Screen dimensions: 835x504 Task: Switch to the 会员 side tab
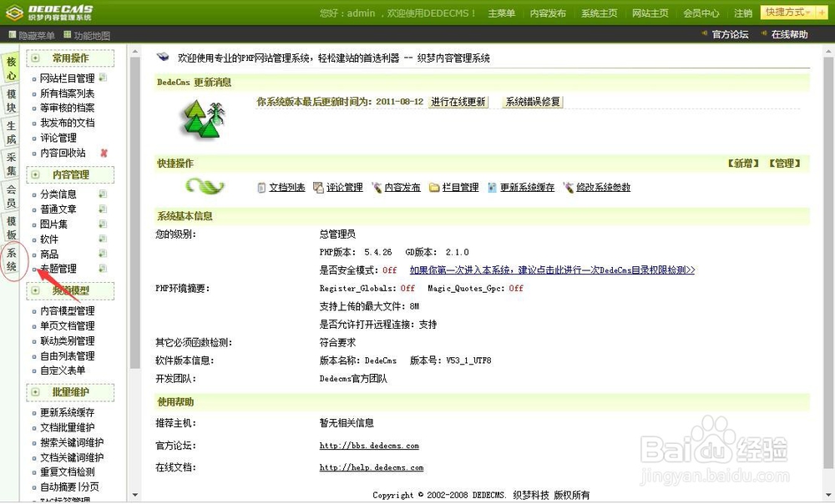(11, 196)
